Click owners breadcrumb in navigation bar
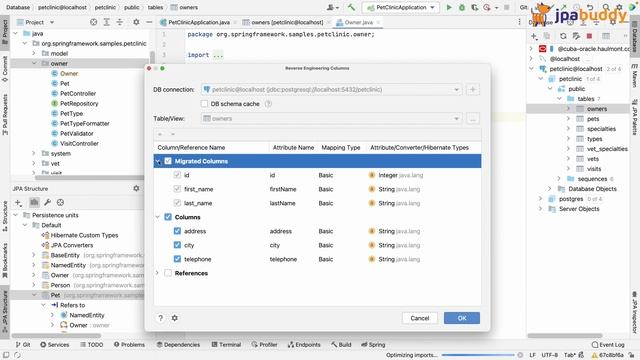The width and height of the screenshot is (640, 360). click(x=184, y=7)
